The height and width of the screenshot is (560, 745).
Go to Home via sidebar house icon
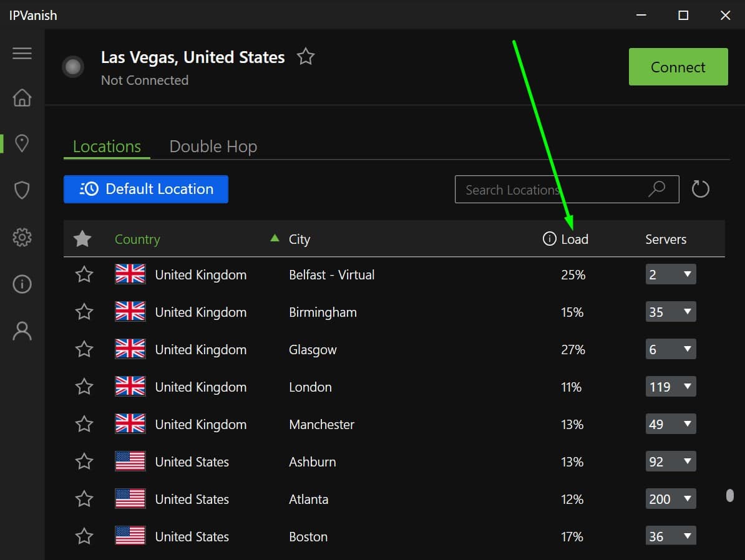click(x=22, y=97)
